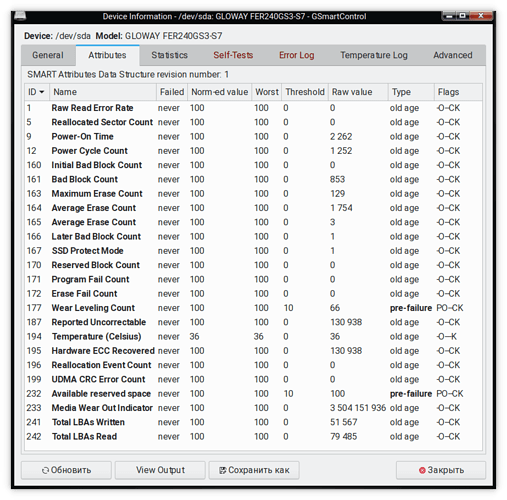507x500 pixels.
Task: Show the Error Log tab
Action: coord(296,55)
